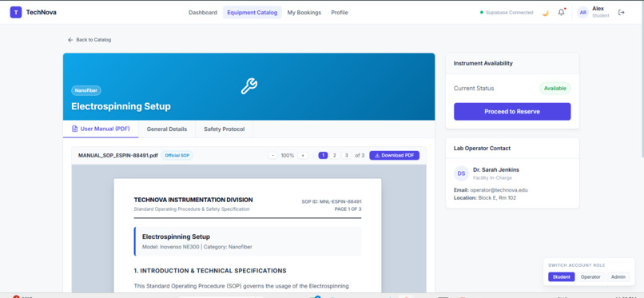644x298 pixels.
Task: Click operator@technova.edu email text
Action: (499, 190)
